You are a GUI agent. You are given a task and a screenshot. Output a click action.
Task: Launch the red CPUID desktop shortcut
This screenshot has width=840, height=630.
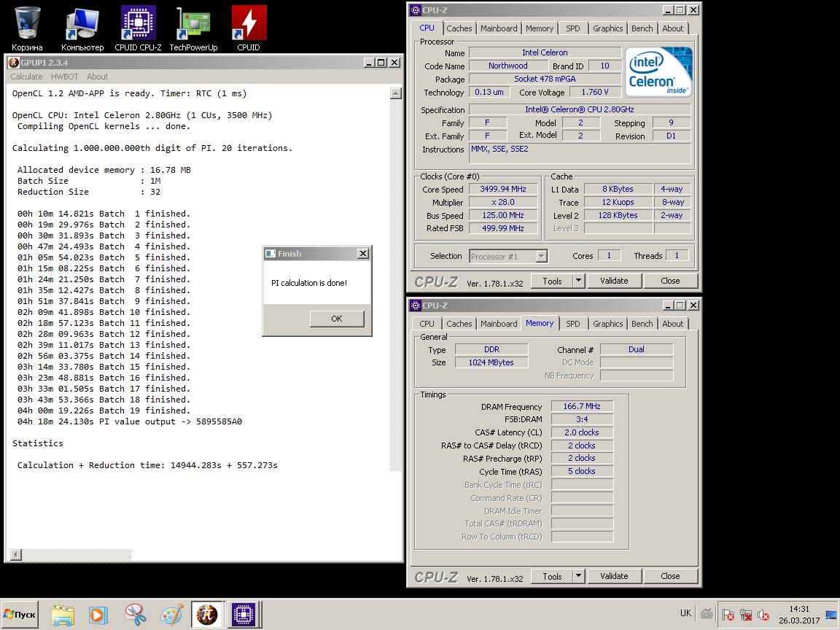[x=249, y=28]
